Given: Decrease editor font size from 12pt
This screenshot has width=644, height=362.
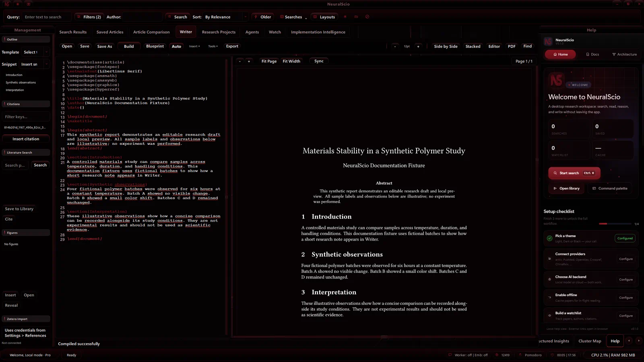Looking at the screenshot, I should 395,46.
